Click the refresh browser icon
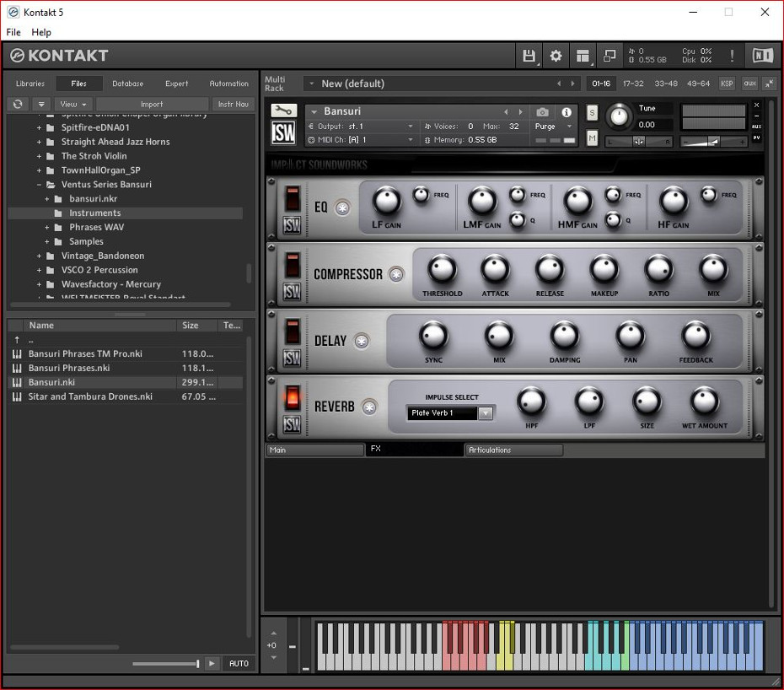This screenshot has height=690, width=784. tap(18, 104)
